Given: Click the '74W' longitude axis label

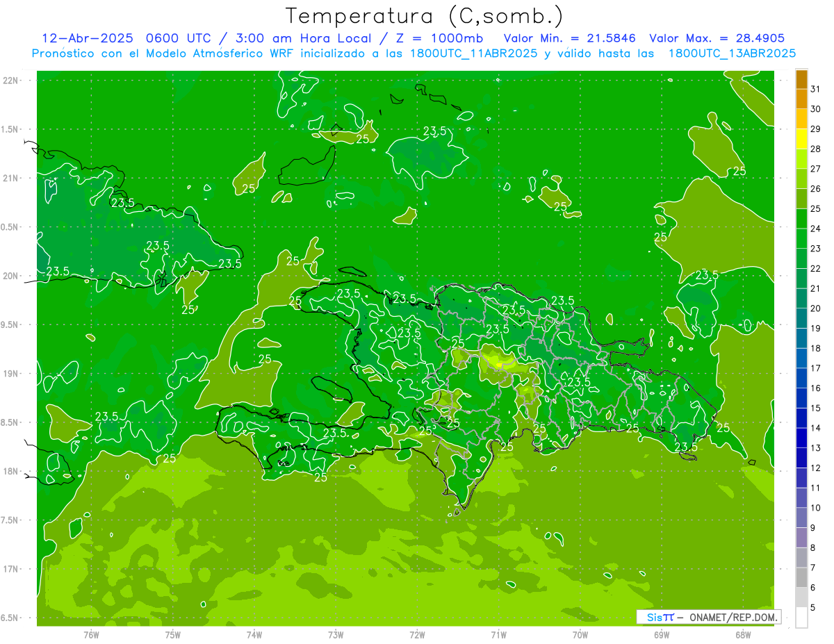Looking at the screenshot, I should pyautogui.click(x=254, y=634).
